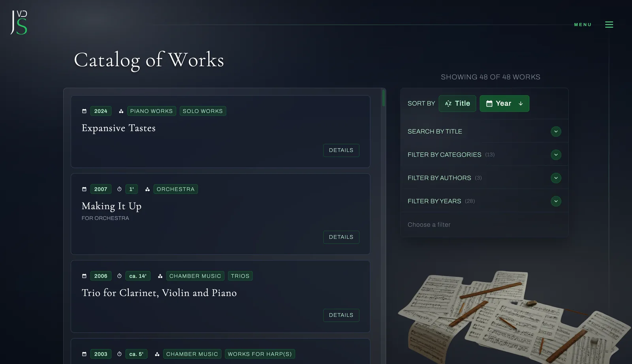Click the 2006 year badge
Image resolution: width=632 pixels, height=364 pixels.
(x=101, y=276)
